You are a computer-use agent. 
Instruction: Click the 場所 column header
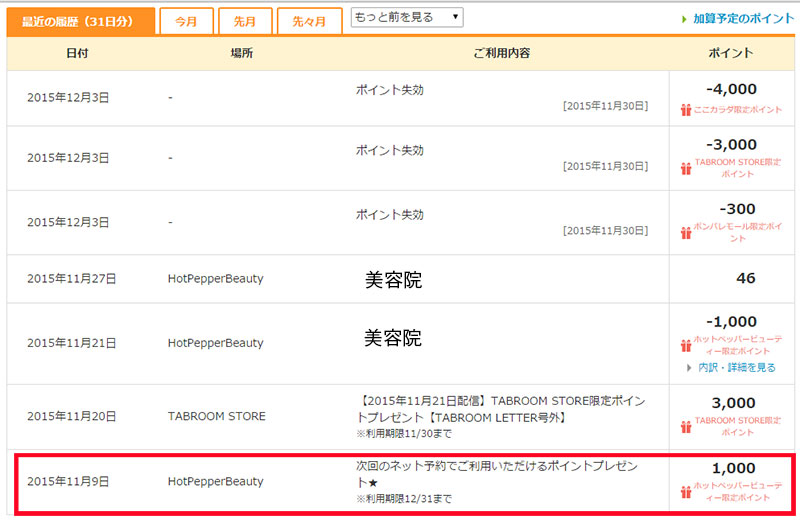pyautogui.click(x=242, y=53)
